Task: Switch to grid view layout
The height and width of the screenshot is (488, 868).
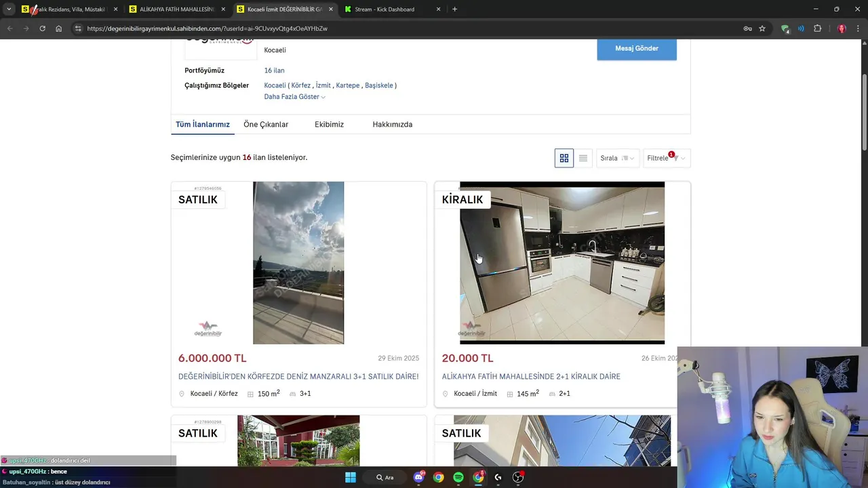Action: [x=564, y=158]
